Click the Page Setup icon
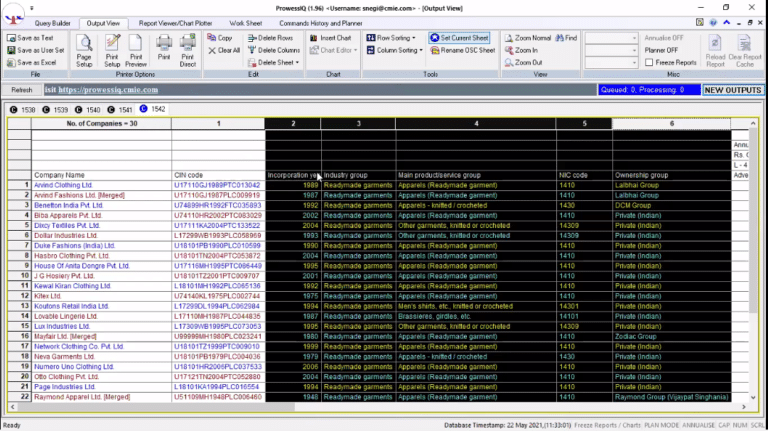Image resolution: width=768 pixels, height=431 pixels. point(84,43)
